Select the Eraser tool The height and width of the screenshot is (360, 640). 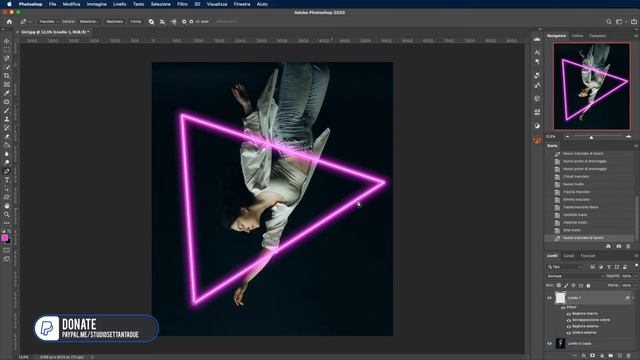(x=7, y=136)
